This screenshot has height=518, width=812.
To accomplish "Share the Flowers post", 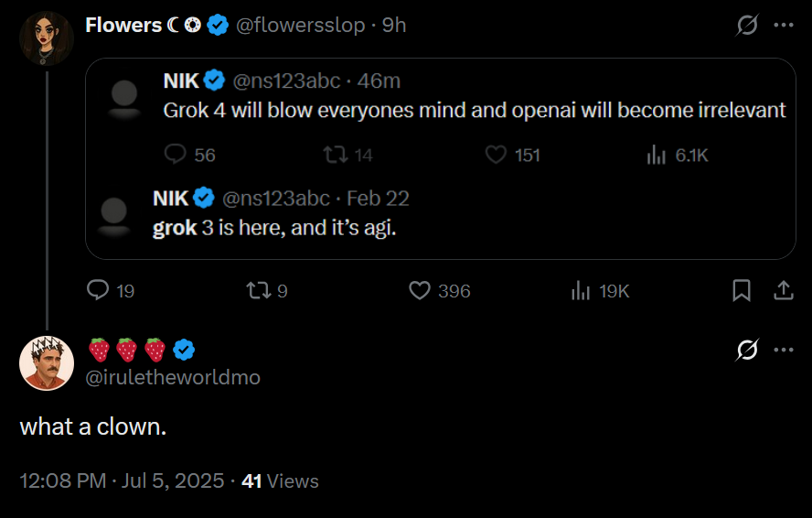I will point(784,290).
